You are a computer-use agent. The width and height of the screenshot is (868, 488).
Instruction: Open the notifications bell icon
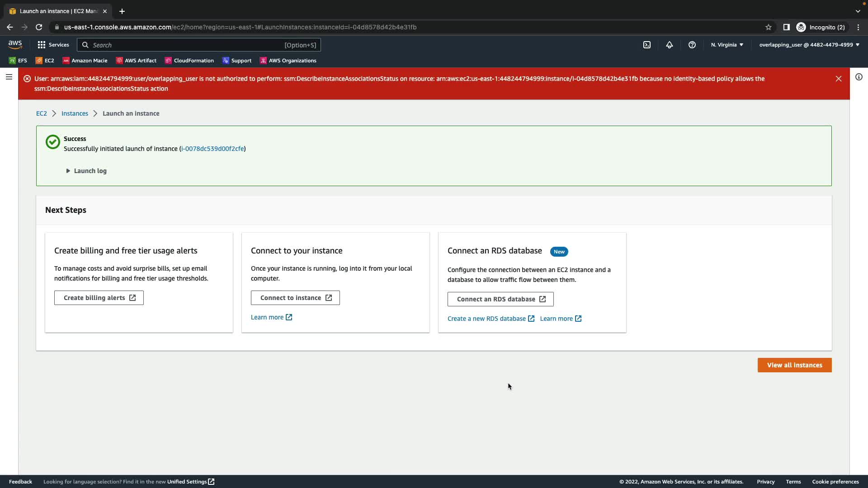coord(670,45)
